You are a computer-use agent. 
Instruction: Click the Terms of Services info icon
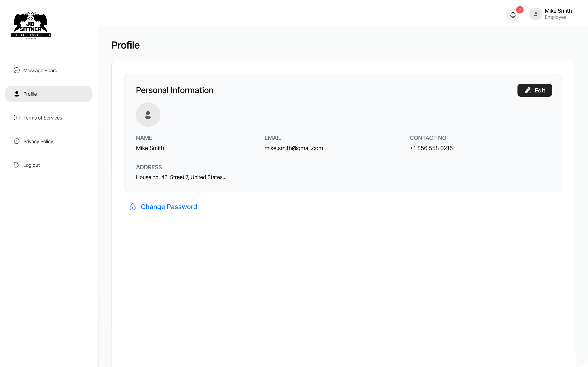(x=17, y=118)
